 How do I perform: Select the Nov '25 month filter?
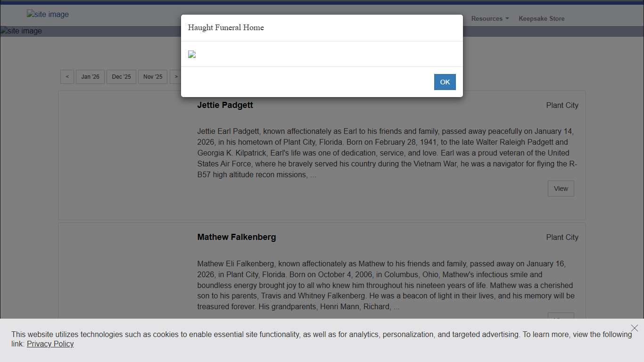153,77
